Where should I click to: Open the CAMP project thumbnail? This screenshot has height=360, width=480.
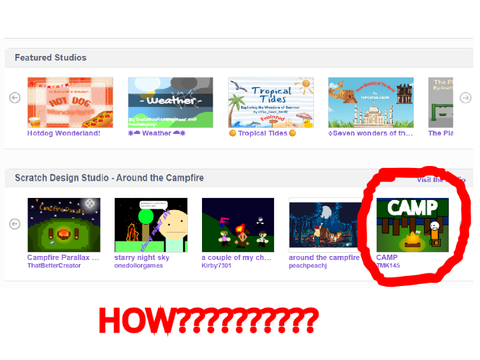point(412,225)
